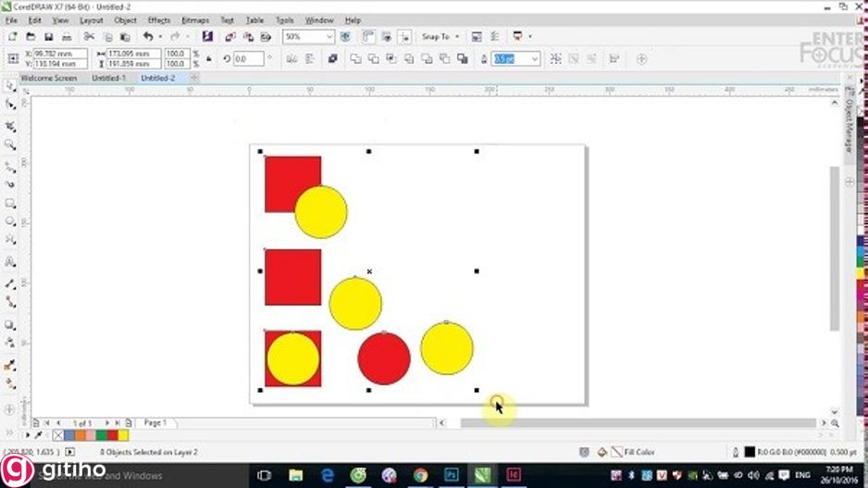Select the Zoom tool in the toolbox
The image size is (868, 488).
pos(10,145)
